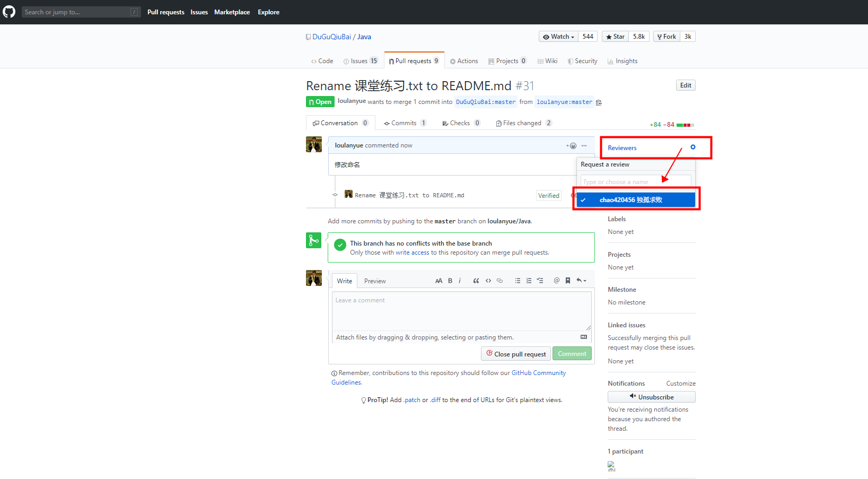Open the GitHub home logo
The height and width of the screenshot is (479, 868).
[9, 12]
